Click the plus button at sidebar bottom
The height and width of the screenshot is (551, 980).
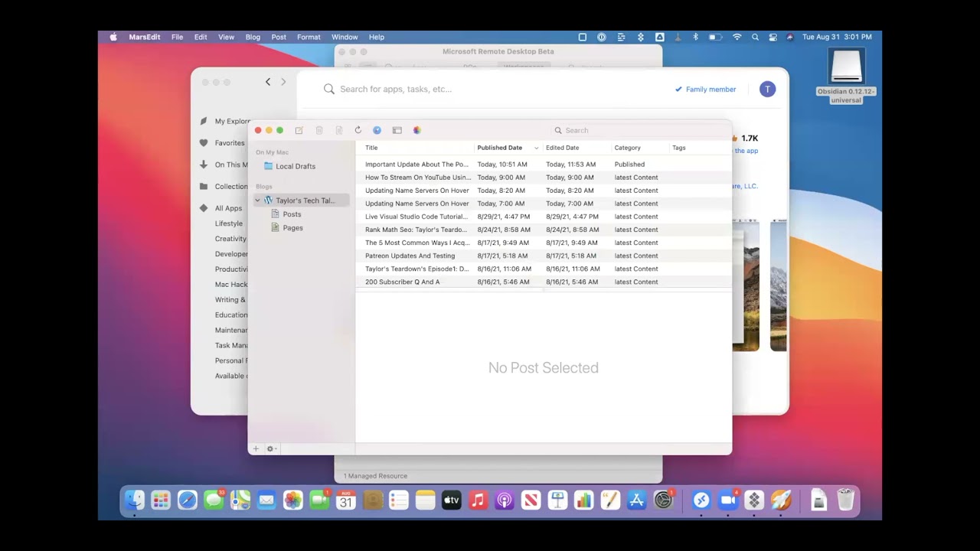[x=256, y=448]
